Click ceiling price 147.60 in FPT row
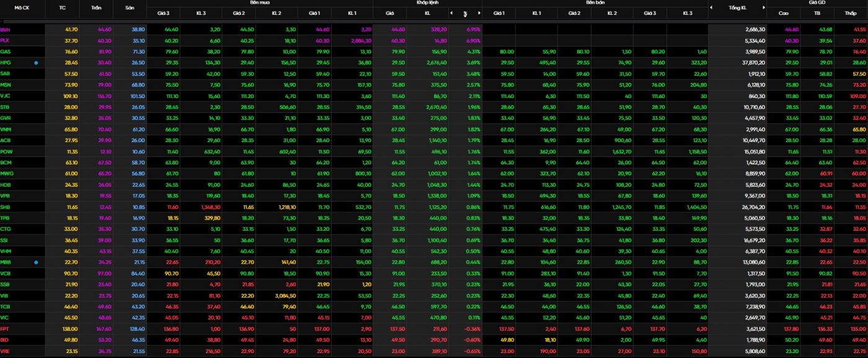The image size is (868, 358). tap(104, 329)
